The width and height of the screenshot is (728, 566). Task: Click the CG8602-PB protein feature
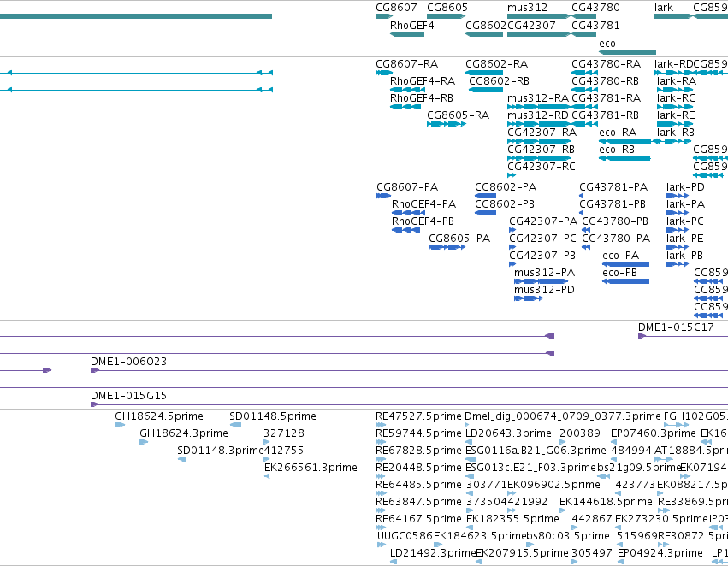coord(485,213)
